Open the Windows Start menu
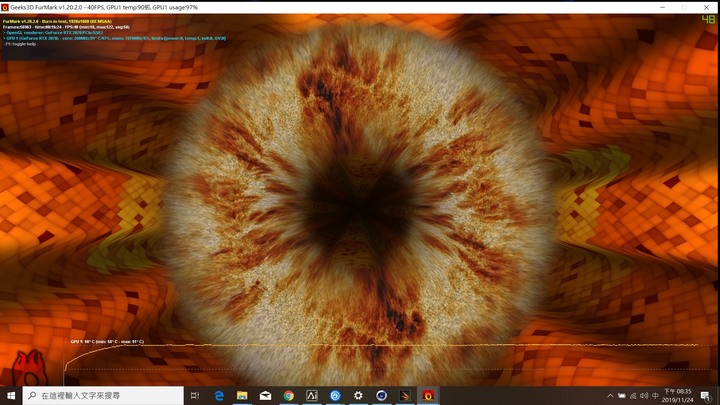 pyautogui.click(x=11, y=395)
